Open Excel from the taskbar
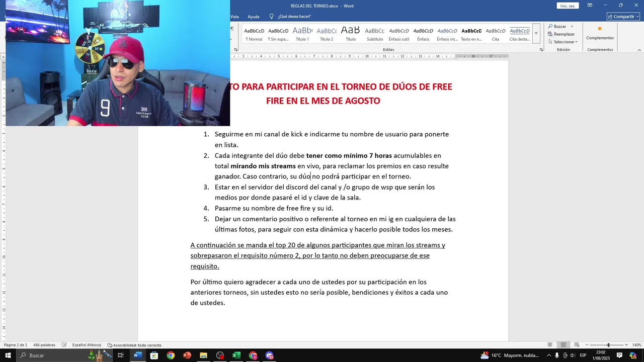The image size is (644, 362). [236, 355]
